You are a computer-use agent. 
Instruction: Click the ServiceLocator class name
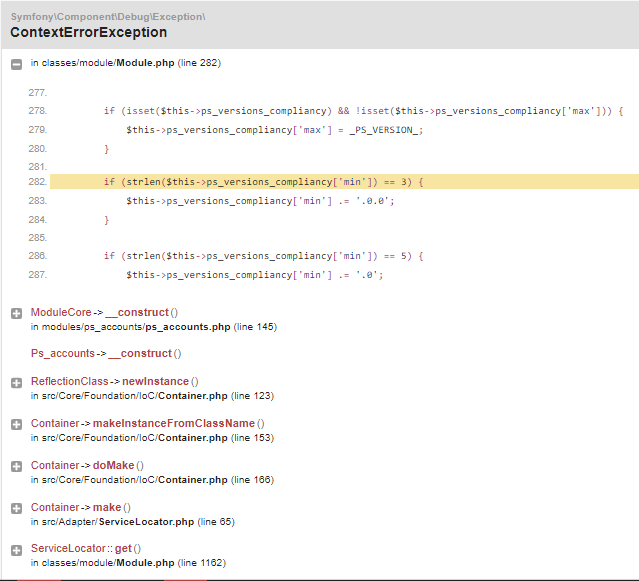point(68,548)
